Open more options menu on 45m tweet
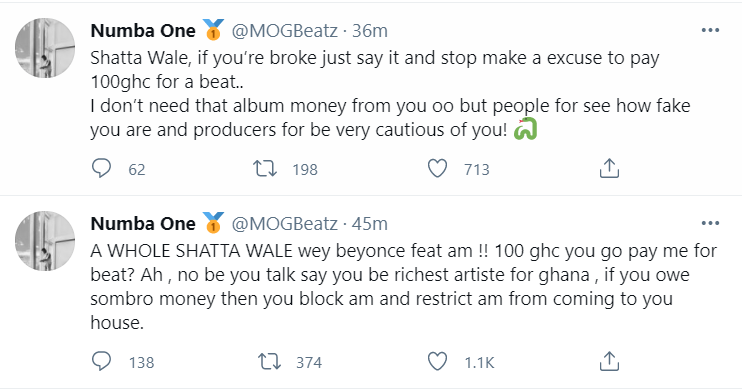Viewport: 742px width, 390px height. click(x=710, y=223)
